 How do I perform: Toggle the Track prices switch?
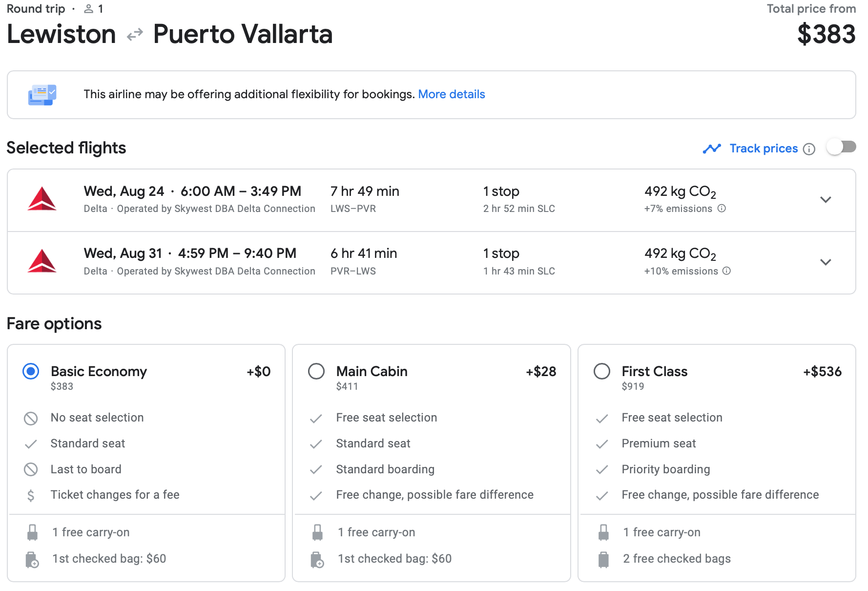click(x=841, y=147)
